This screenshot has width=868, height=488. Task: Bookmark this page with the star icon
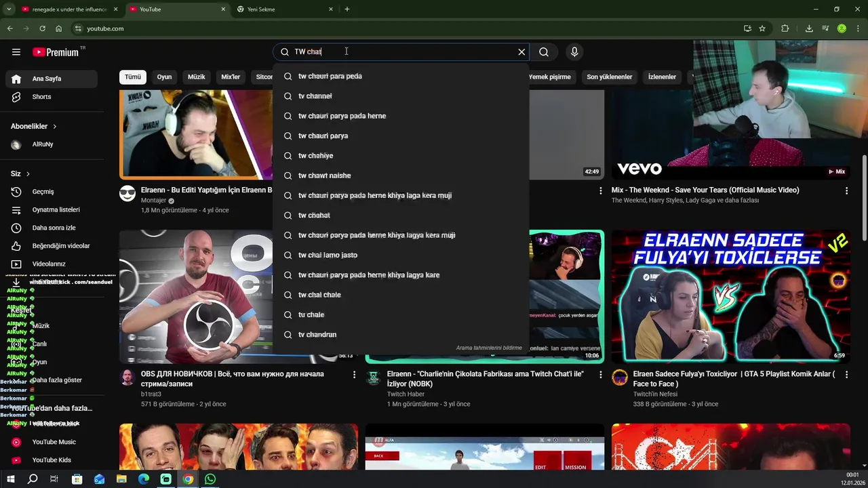pos(762,28)
